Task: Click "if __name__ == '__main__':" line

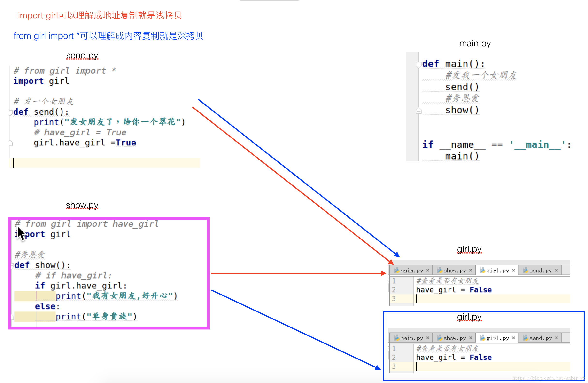Action: coord(497,145)
